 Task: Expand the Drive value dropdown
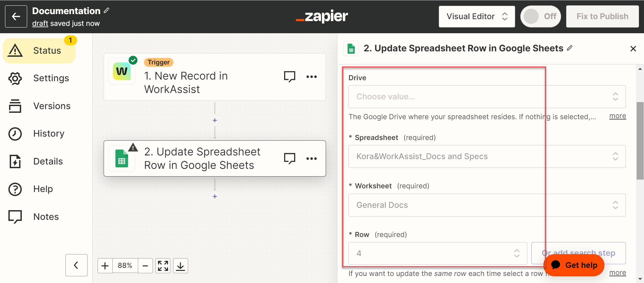pyautogui.click(x=487, y=97)
